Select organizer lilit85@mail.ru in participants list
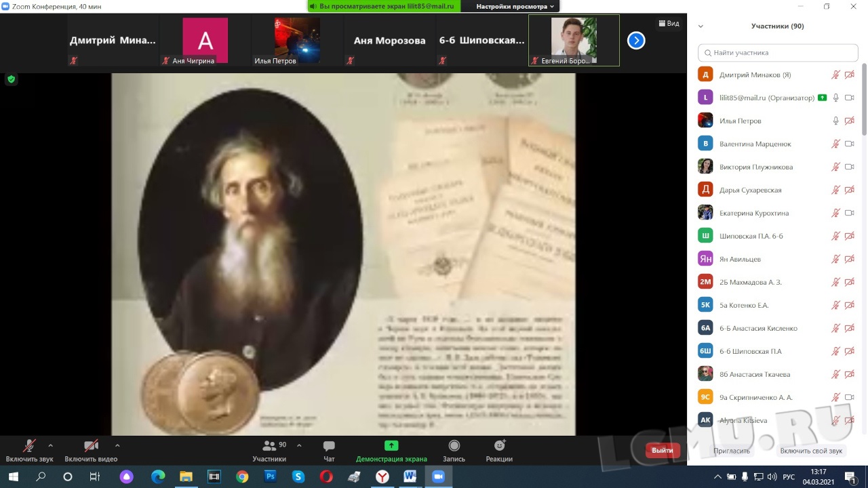The width and height of the screenshot is (868, 488). (777, 98)
